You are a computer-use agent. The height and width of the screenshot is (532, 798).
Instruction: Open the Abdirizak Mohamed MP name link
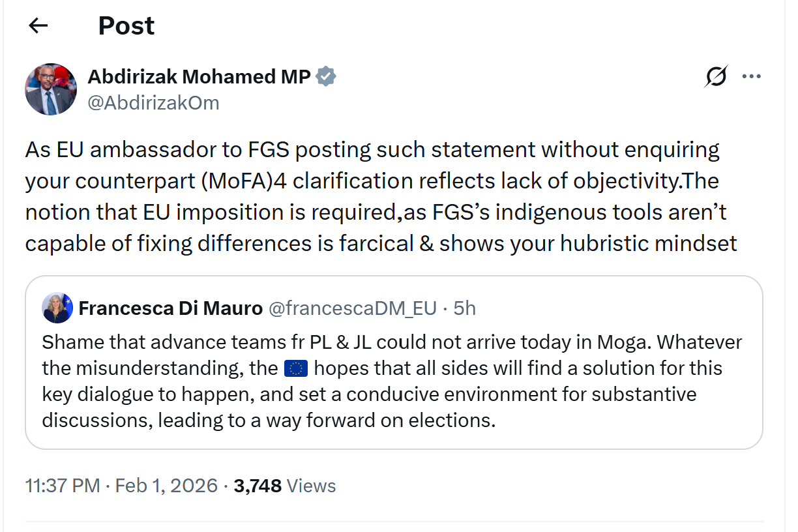click(199, 77)
